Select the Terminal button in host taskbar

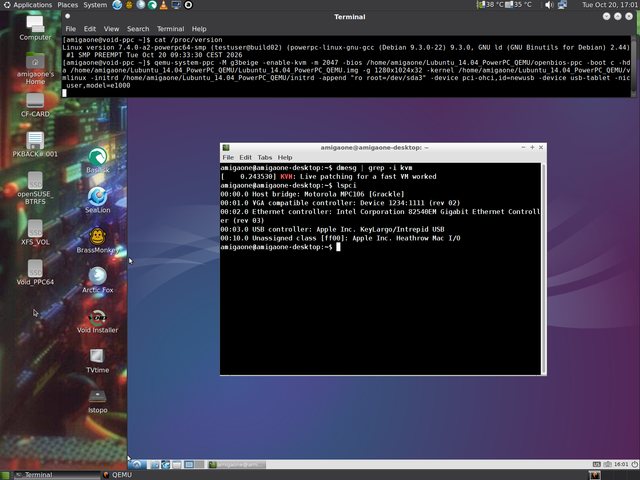click(x=57, y=475)
